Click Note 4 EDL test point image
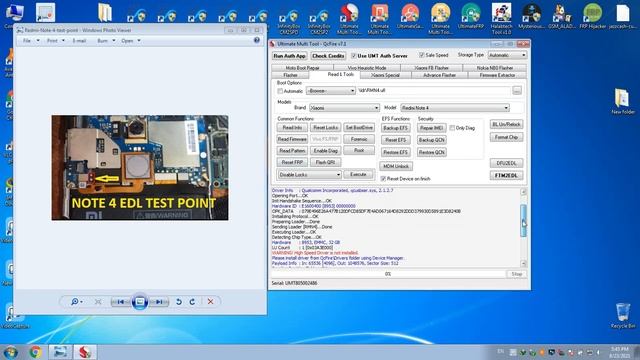Image resolution: width=640 pixels, height=360 pixels. pos(140,168)
